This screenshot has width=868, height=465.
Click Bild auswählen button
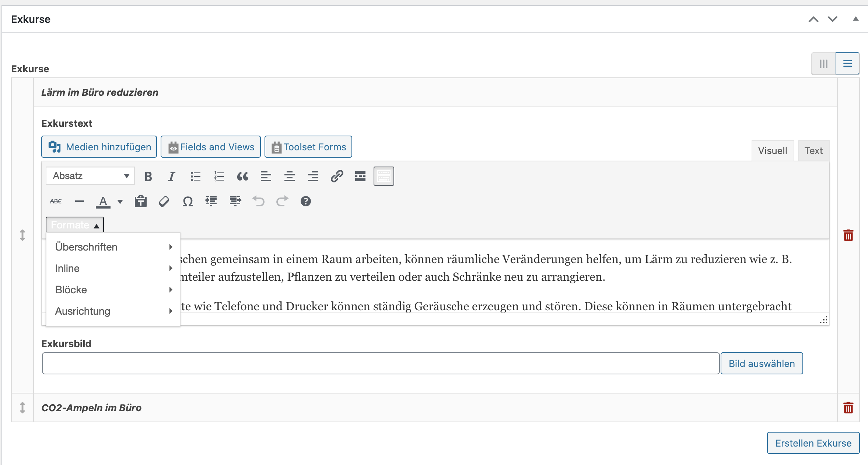tap(762, 364)
